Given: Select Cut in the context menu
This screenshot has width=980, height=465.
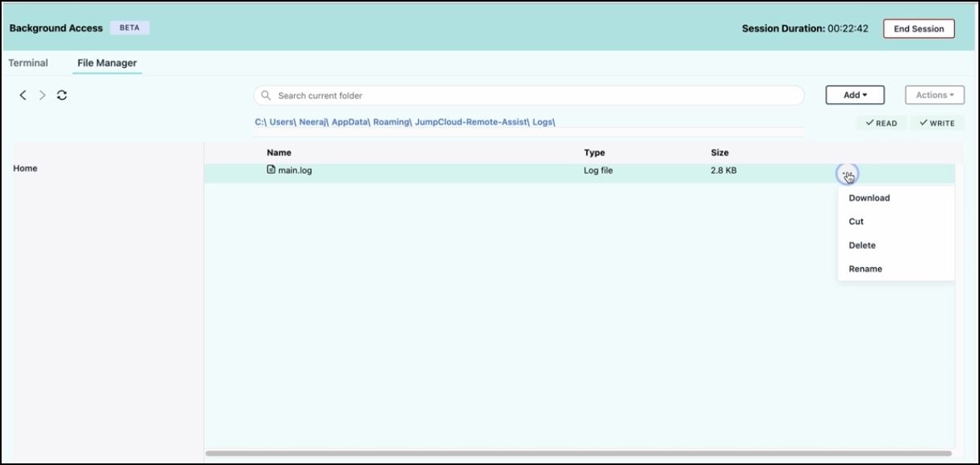Looking at the screenshot, I should [856, 221].
